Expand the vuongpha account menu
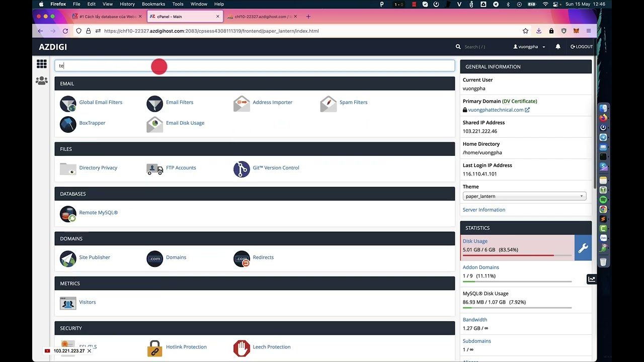644x362 pixels. 528,46
